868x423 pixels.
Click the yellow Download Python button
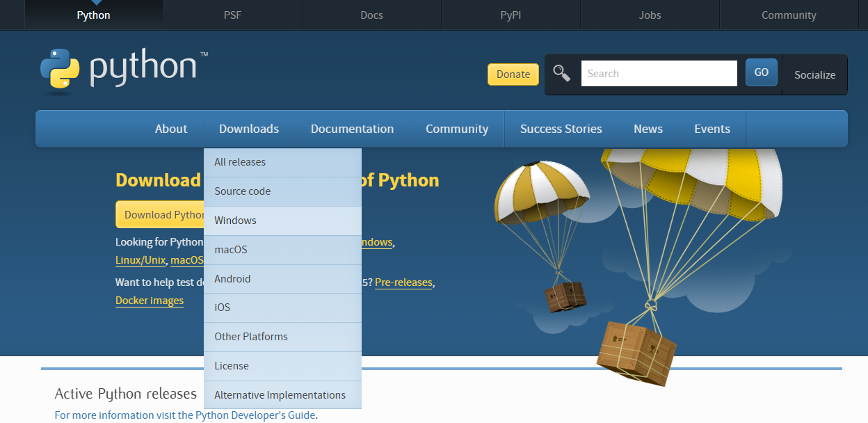160,215
